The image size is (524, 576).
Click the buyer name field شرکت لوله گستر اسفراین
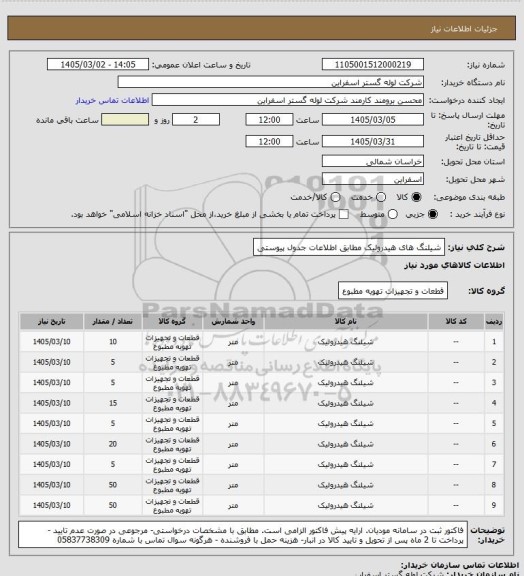coord(270,82)
